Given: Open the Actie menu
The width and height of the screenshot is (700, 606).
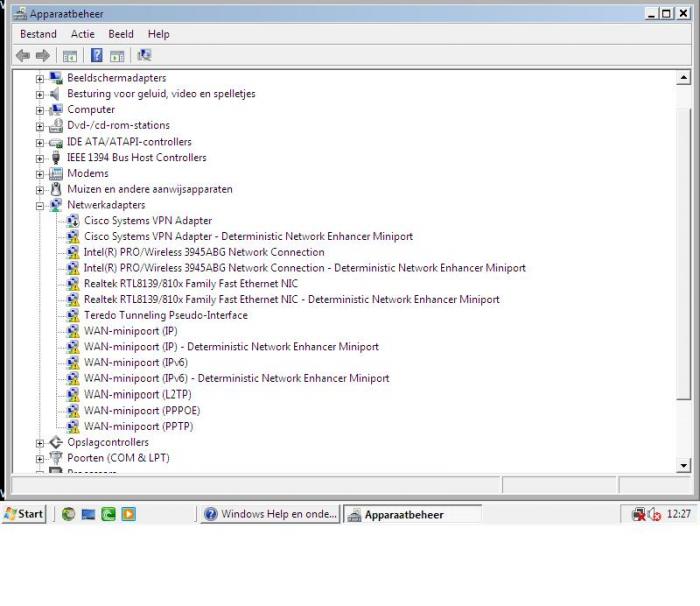Looking at the screenshot, I should pos(83,34).
